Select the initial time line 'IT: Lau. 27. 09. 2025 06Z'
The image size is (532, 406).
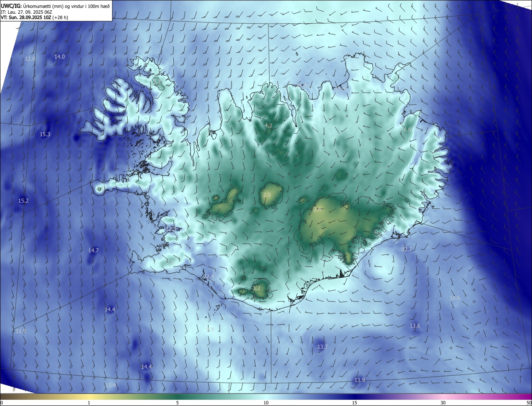26,12
